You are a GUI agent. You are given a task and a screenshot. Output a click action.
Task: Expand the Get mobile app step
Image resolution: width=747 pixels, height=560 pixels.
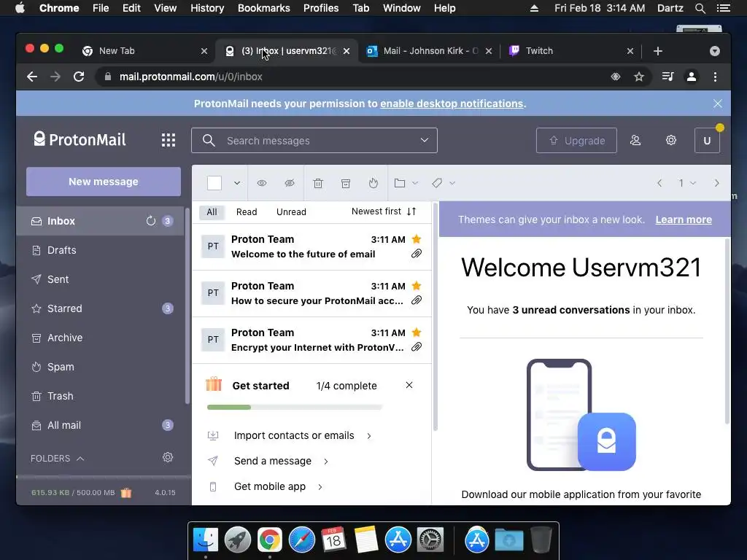(266, 486)
